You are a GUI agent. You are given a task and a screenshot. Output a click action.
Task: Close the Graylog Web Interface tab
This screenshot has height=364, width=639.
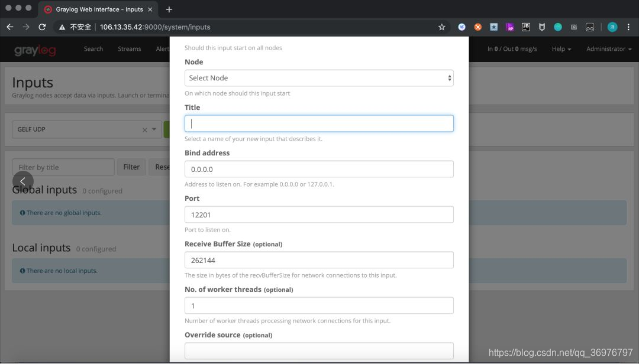coord(150,9)
